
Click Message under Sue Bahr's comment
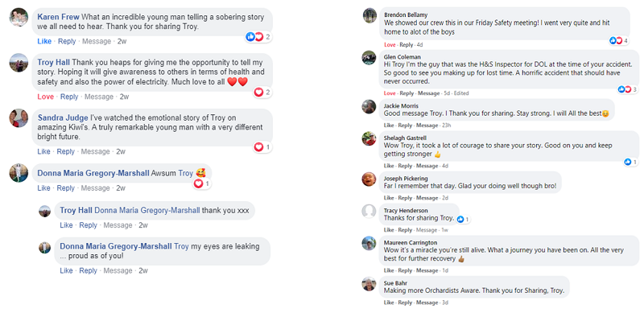click(427, 303)
